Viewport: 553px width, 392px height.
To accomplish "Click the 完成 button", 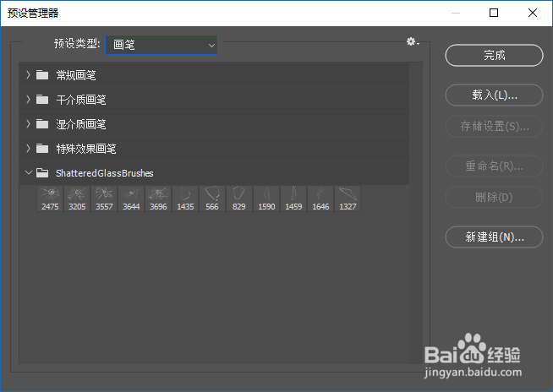I will pos(494,56).
